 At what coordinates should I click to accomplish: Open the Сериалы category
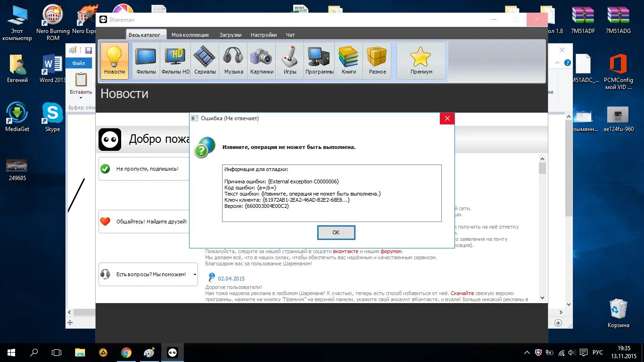pyautogui.click(x=205, y=61)
